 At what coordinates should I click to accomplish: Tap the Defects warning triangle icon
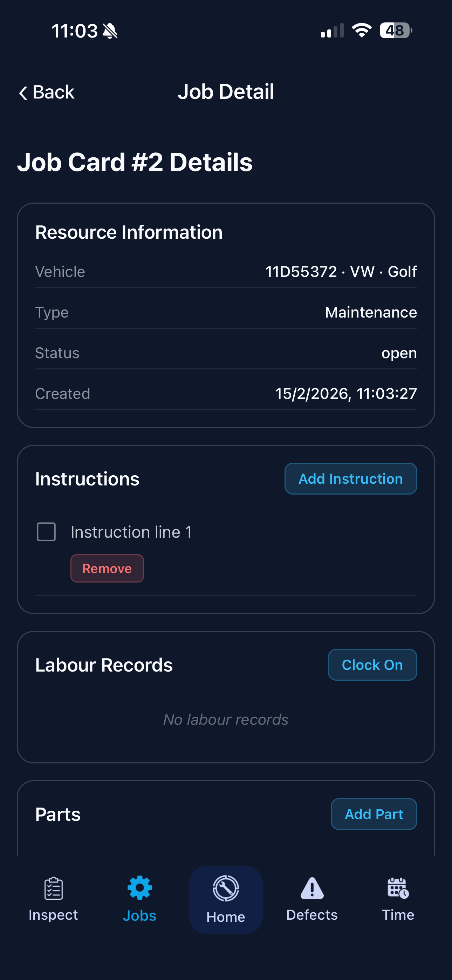(x=312, y=888)
